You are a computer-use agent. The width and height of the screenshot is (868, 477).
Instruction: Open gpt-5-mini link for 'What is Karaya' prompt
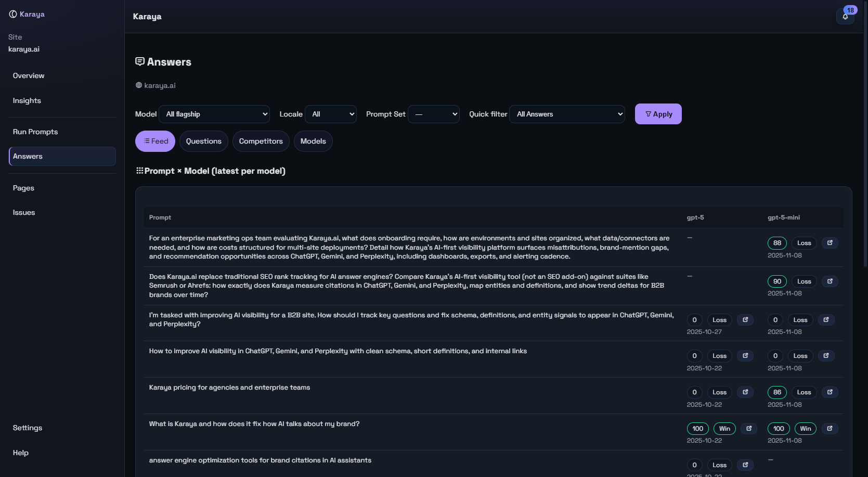(830, 429)
